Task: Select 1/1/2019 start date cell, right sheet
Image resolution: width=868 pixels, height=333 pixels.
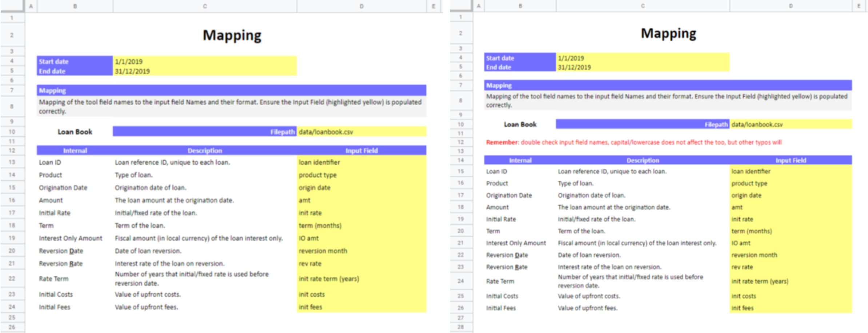Action: (x=643, y=58)
